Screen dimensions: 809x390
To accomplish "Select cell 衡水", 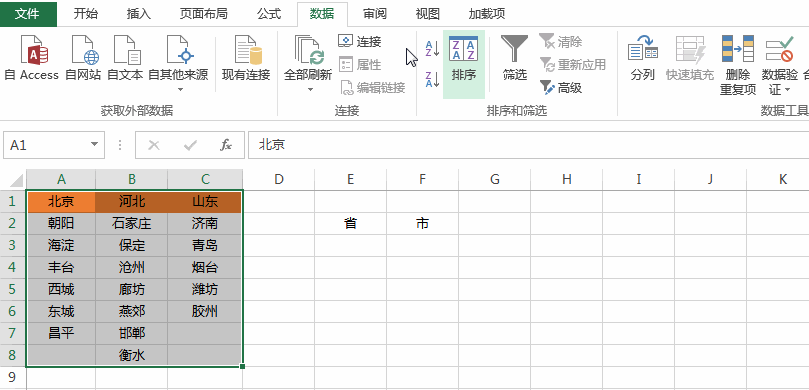I will pos(132,355).
